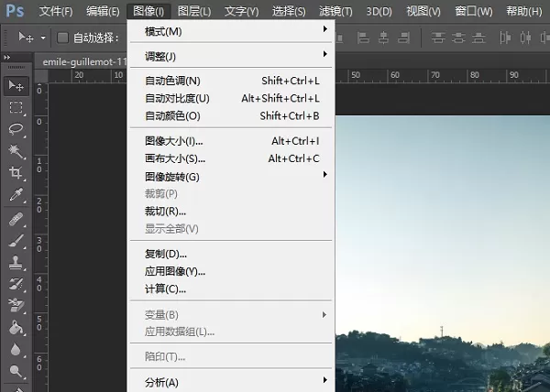
Task: Expand the 分析(A) submenu
Action: 231,382
